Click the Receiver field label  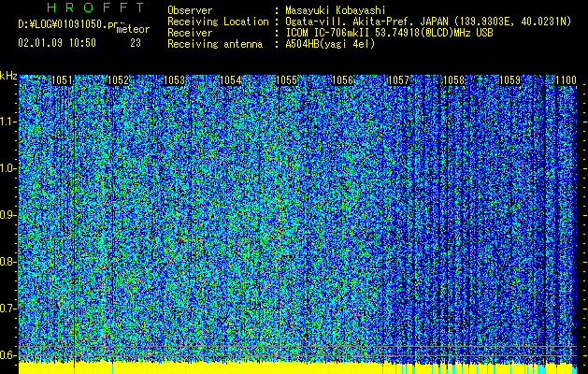pos(190,33)
